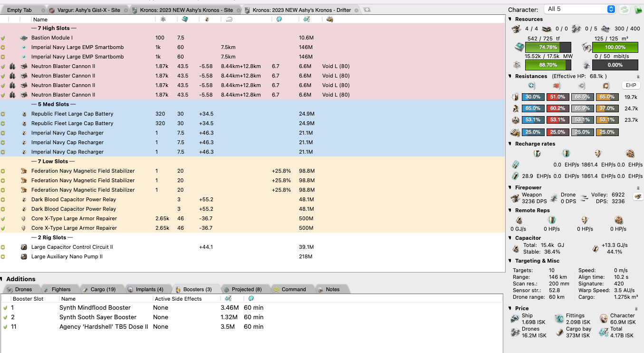
Task: Click the green skills book icon
Action: click(636, 10)
